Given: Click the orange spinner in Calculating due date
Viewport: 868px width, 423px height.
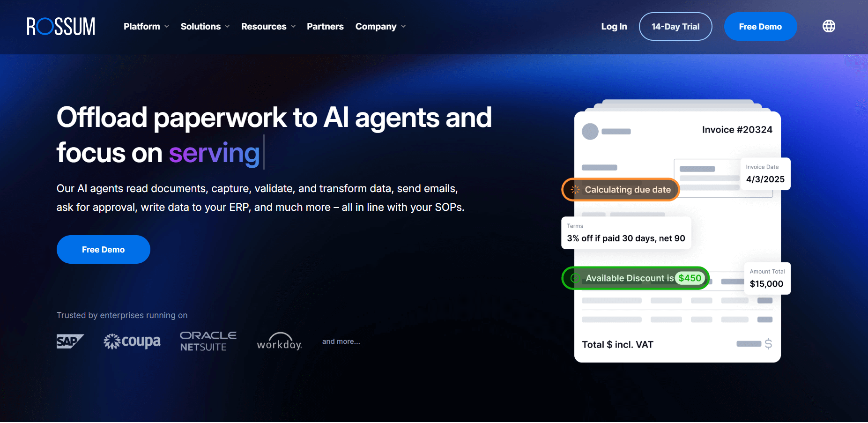Looking at the screenshot, I should coord(575,190).
